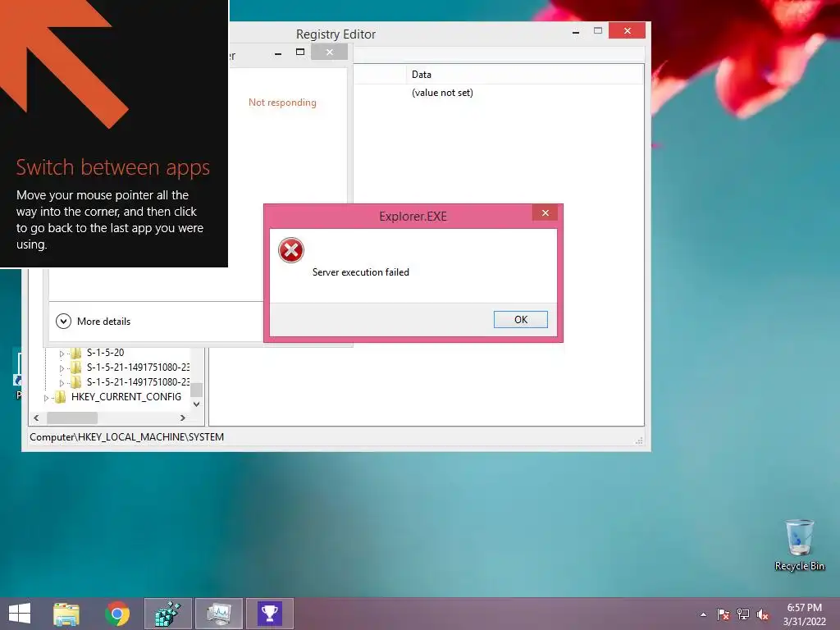Image resolution: width=840 pixels, height=630 pixels.
Task: Open the Windows Start button
Action: pyautogui.click(x=20, y=614)
